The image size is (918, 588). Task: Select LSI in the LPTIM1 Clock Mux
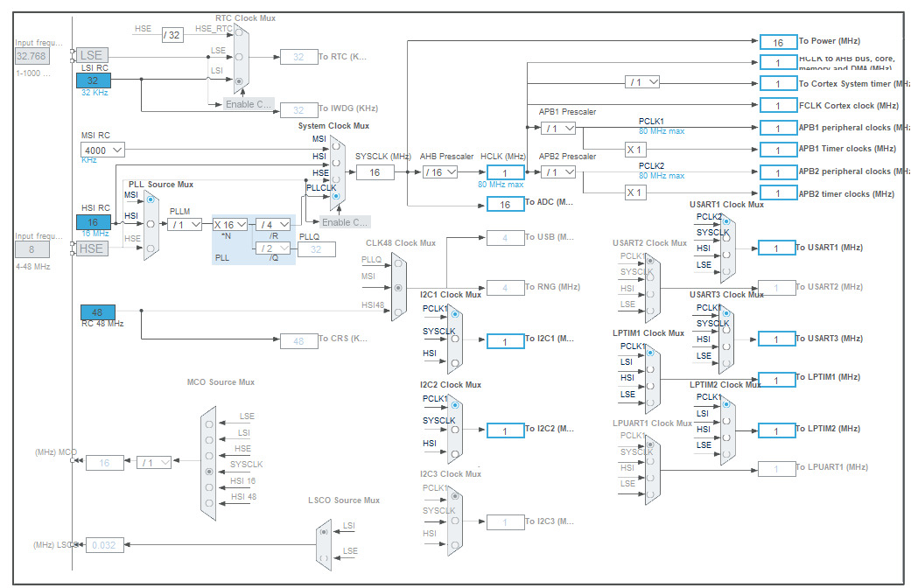pyautogui.click(x=649, y=368)
